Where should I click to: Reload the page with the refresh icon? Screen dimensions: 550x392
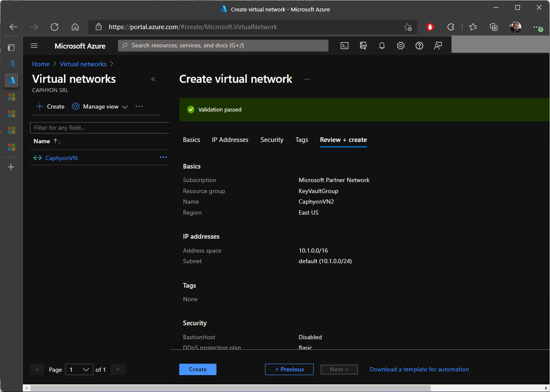(55, 27)
